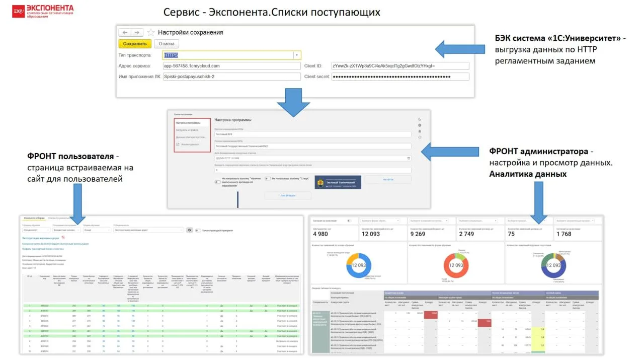644x362 pixels.
Task: Click the Отмена button
Action: click(x=166, y=44)
